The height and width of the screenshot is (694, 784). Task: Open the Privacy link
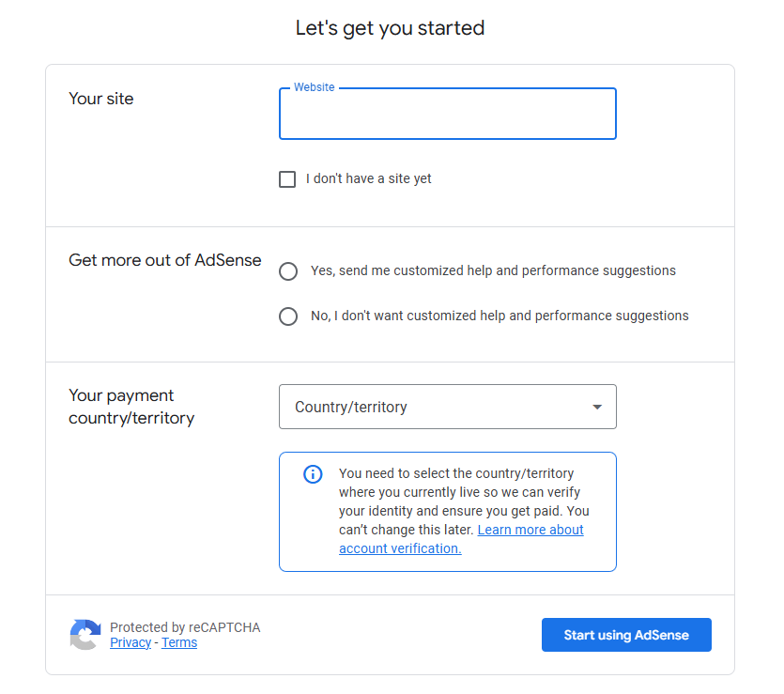pyautogui.click(x=131, y=642)
